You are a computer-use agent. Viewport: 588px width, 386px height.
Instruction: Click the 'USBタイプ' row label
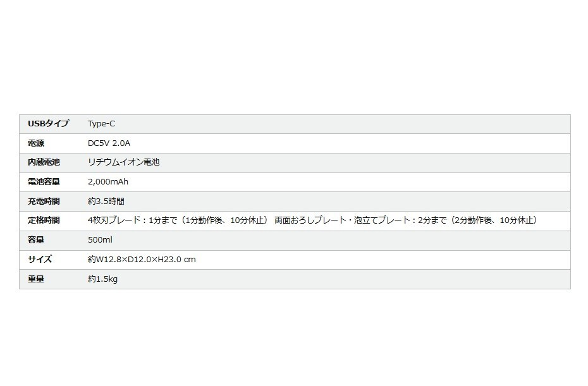coord(49,124)
